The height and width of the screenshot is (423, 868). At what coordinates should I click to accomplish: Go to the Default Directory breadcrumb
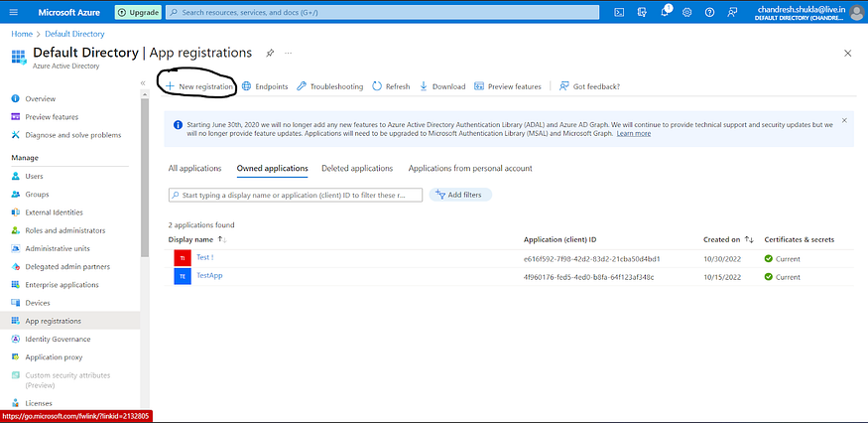[74, 34]
